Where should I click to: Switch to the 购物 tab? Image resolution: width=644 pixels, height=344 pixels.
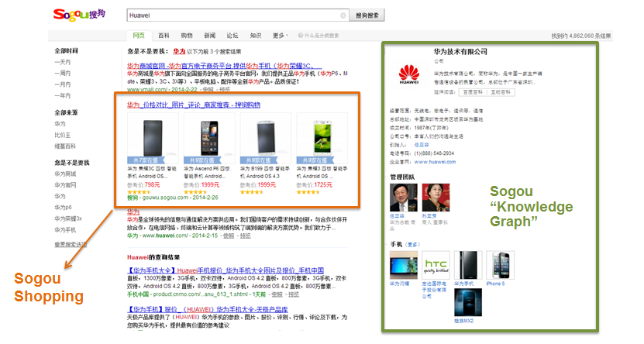coord(187,36)
